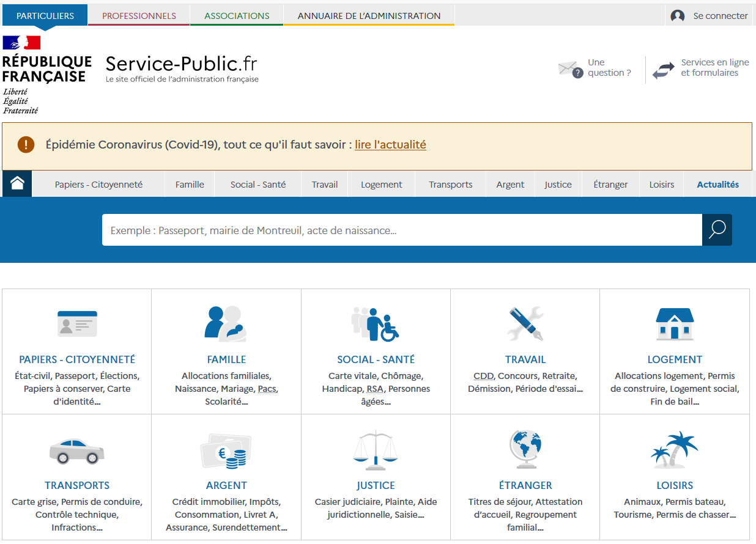Click the pen and wrench Travail icon

pos(525,323)
